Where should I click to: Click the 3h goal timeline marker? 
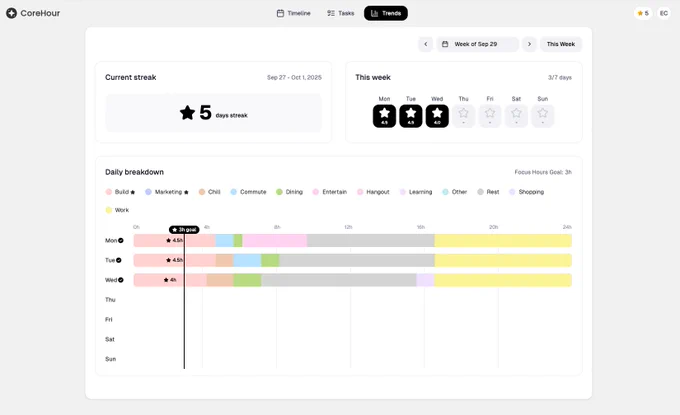point(184,229)
